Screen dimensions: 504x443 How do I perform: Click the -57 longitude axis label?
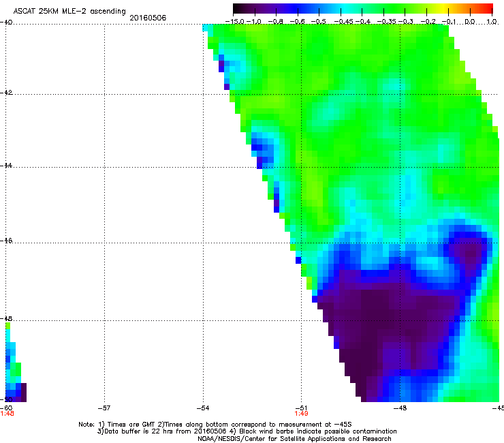pyautogui.click(x=104, y=408)
